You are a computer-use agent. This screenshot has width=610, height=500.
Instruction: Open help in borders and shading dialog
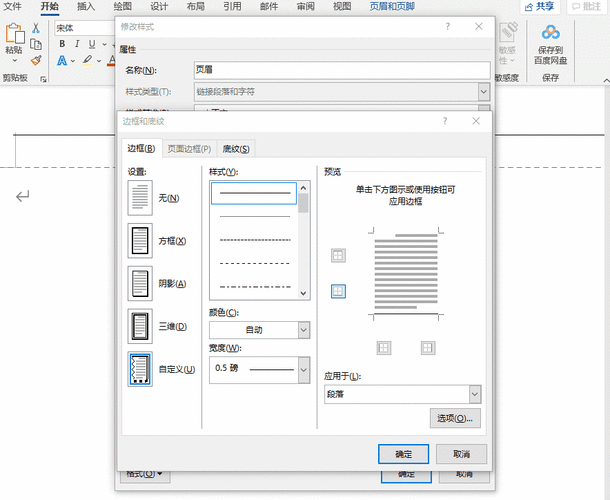445,121
